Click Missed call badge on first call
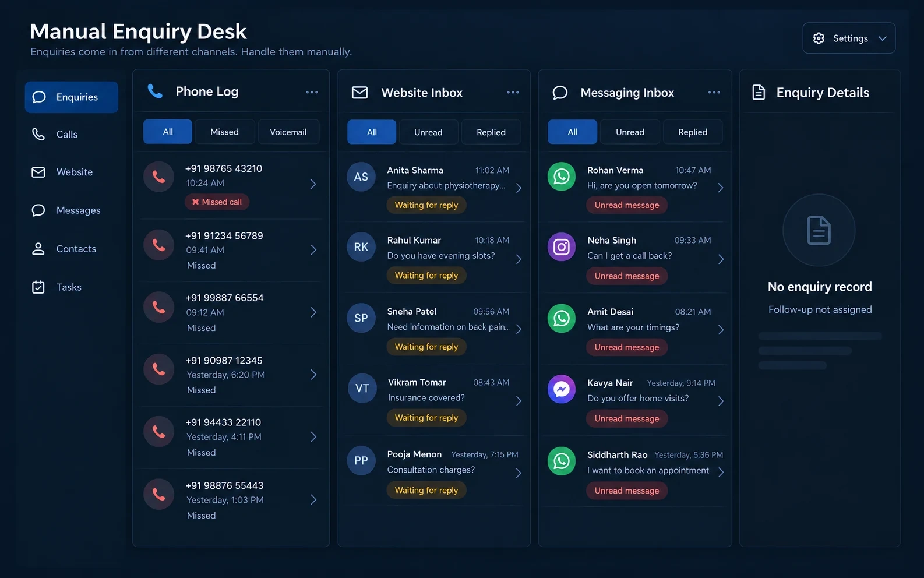The width and height of the screenshot is (924, 578). coord(217,202)
